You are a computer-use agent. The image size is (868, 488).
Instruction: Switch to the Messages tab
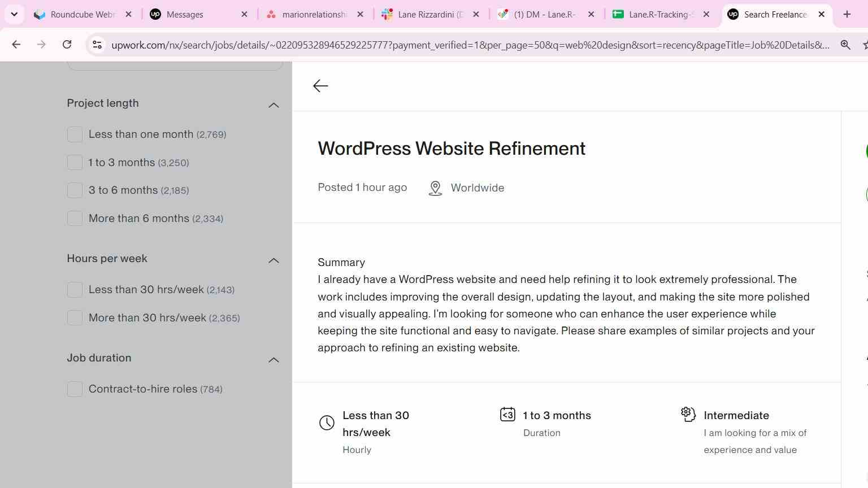[x=198, y=14]
